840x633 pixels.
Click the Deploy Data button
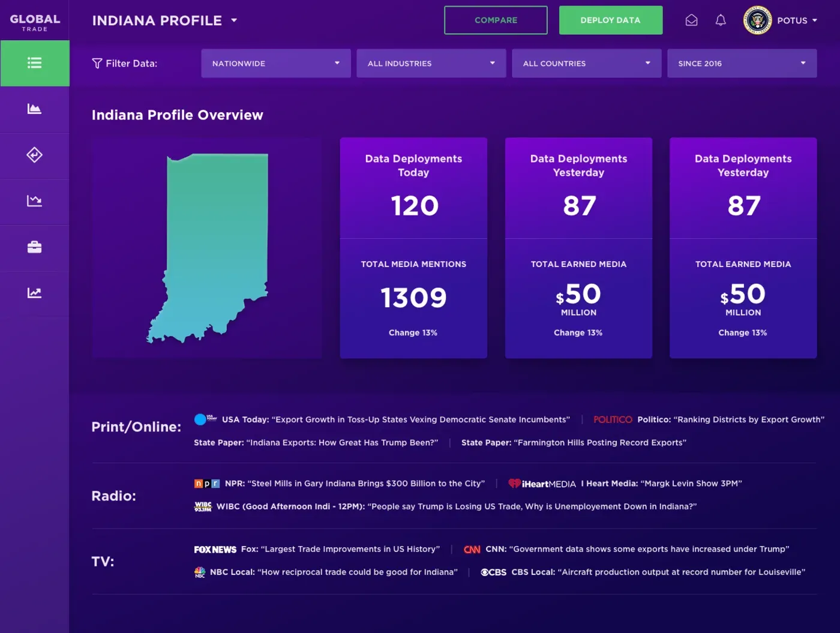click(x=611, y=20)
